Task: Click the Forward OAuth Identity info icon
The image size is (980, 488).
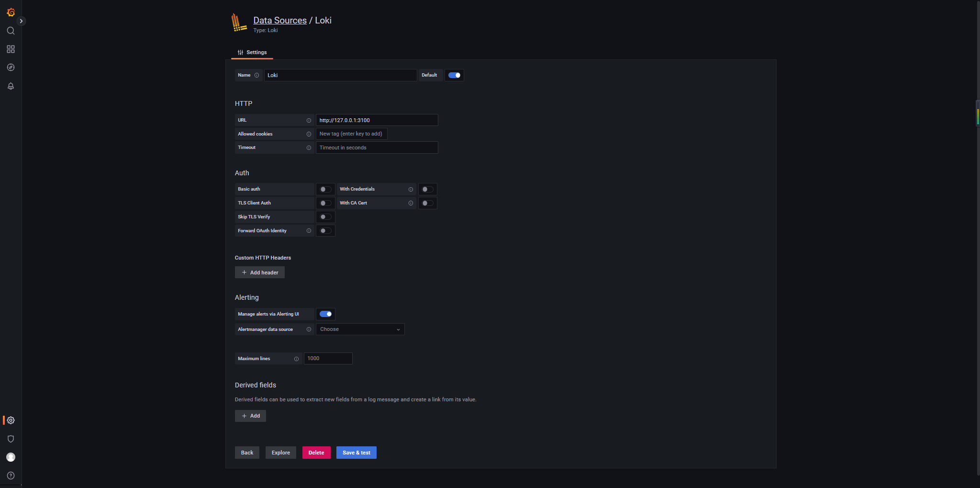Action: (309, 231)
